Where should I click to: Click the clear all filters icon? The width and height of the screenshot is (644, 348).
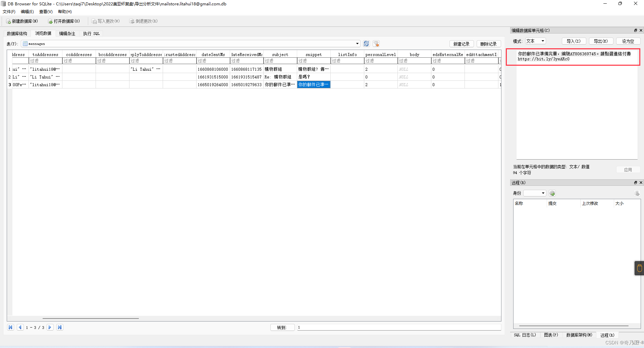(376, 44)
